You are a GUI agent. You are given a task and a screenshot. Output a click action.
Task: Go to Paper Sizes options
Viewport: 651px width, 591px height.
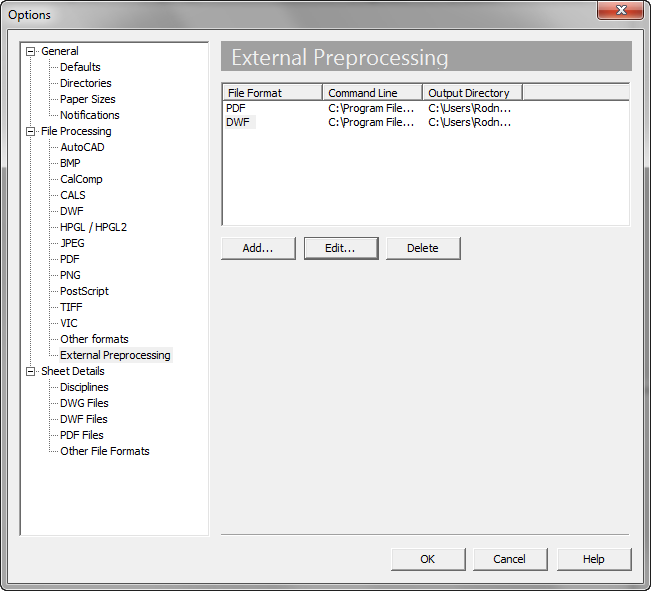point(88,99)
